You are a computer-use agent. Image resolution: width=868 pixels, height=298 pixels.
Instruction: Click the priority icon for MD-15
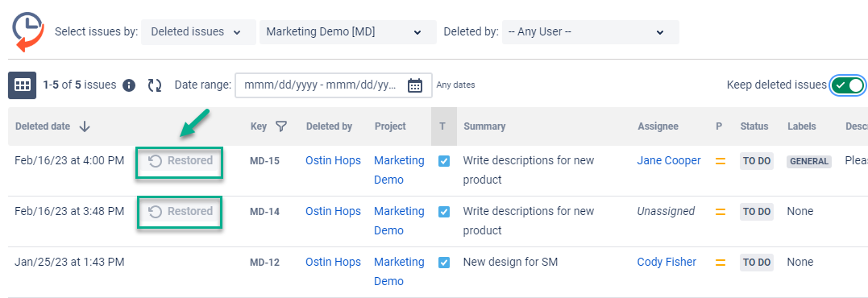721,161
